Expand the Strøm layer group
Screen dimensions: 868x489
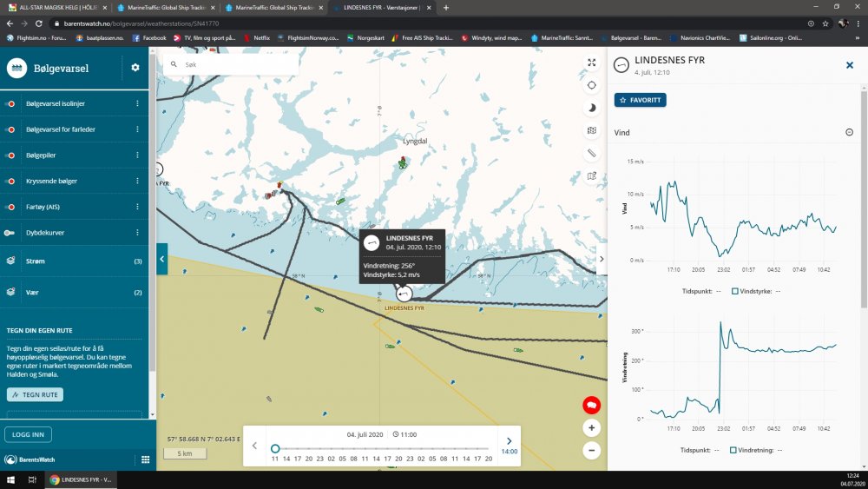coord(74,261)
